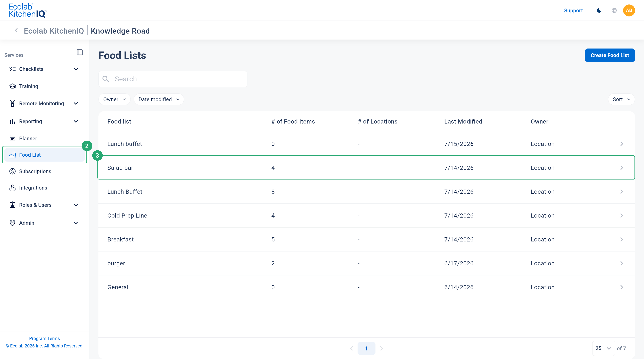Screen dimensions: 644x359
Task: Click the Planner calendar icon
Action: 12,138
